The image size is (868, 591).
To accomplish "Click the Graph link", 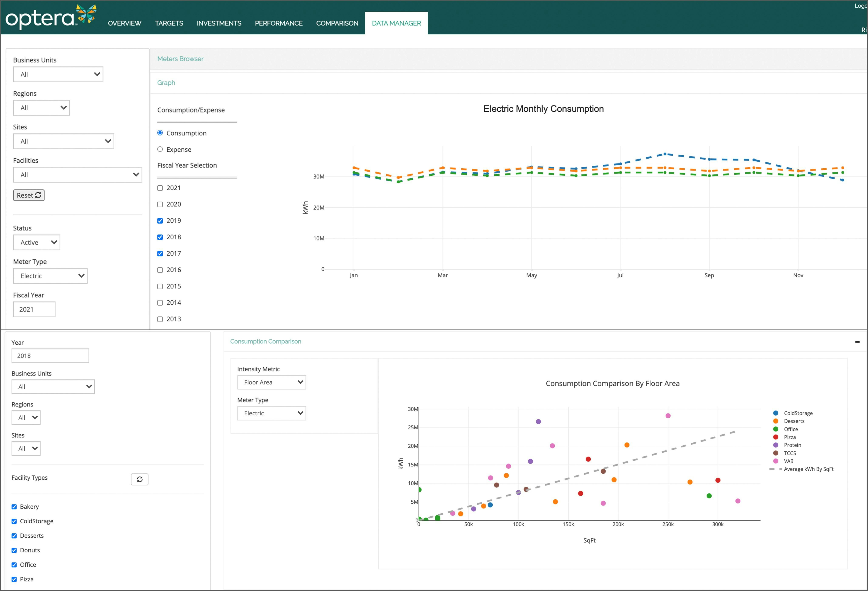I will 166,82.
